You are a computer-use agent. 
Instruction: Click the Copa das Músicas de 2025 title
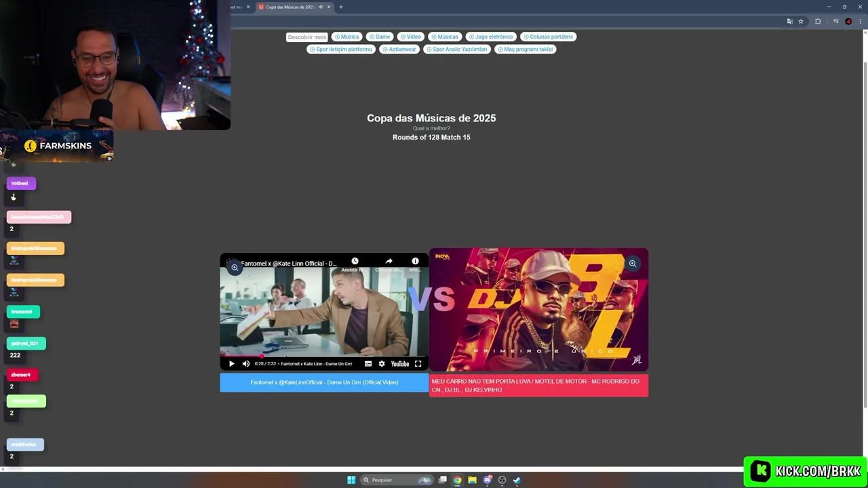431,118
